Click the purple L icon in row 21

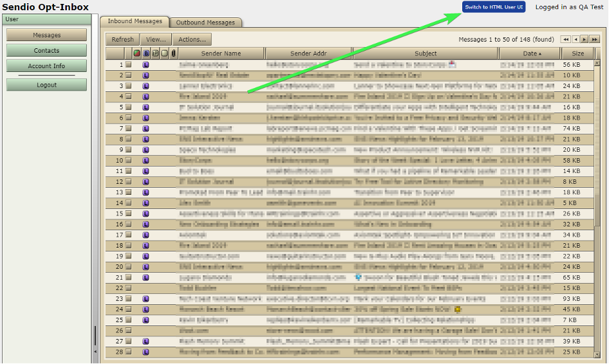(145, 277)
